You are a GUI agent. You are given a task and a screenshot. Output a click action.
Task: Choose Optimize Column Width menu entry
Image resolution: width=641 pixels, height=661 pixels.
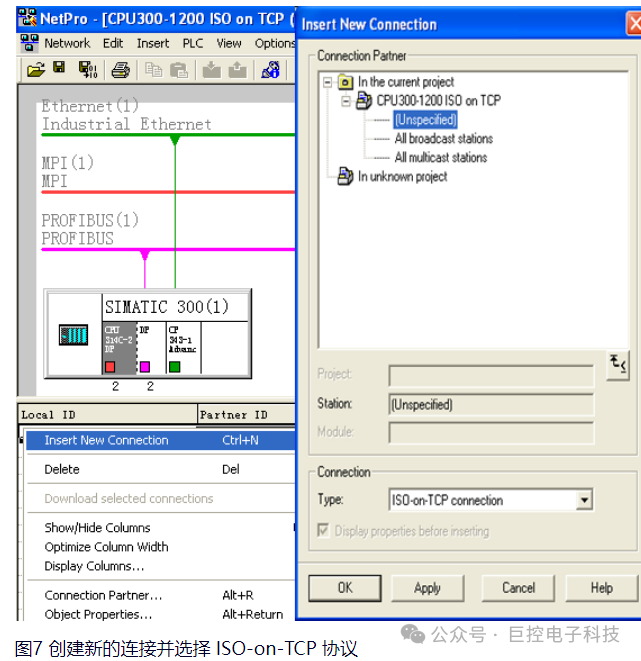(161, 547)
